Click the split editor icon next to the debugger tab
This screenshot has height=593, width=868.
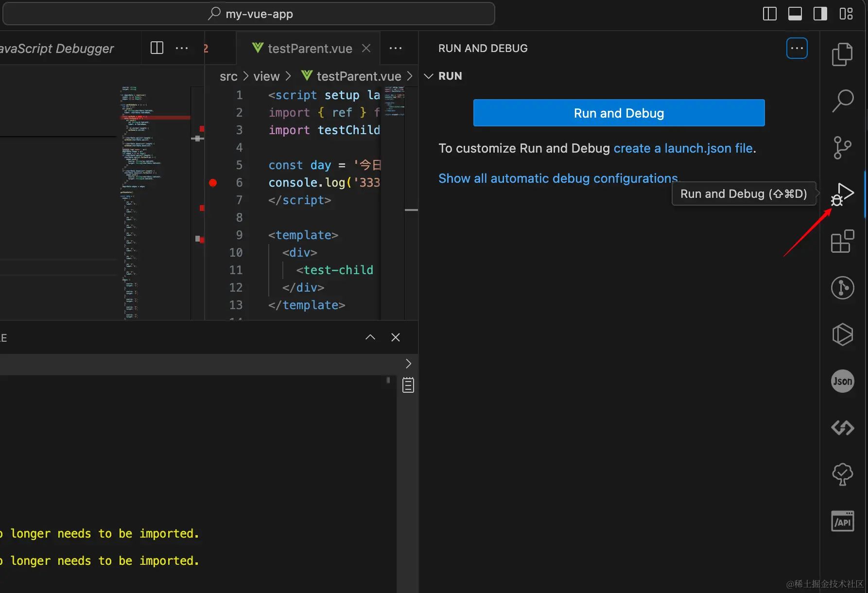(x=156, y=48)
